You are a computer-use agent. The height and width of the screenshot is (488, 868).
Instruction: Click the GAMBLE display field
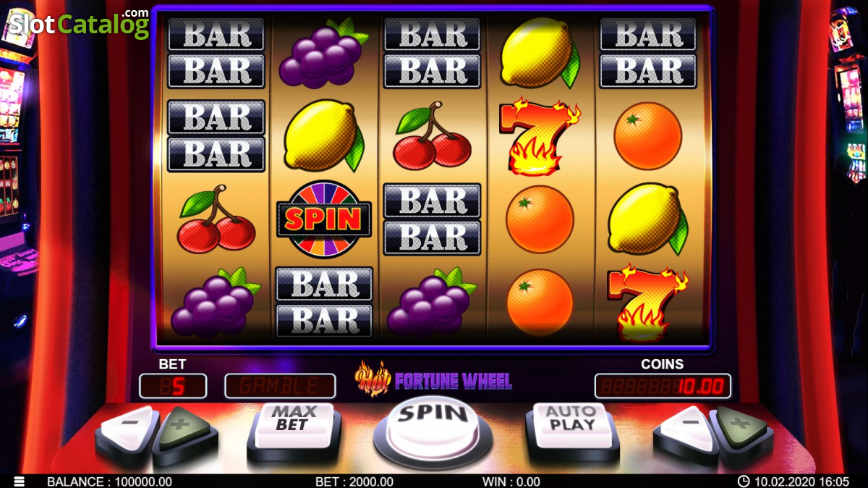coord(280,386)
